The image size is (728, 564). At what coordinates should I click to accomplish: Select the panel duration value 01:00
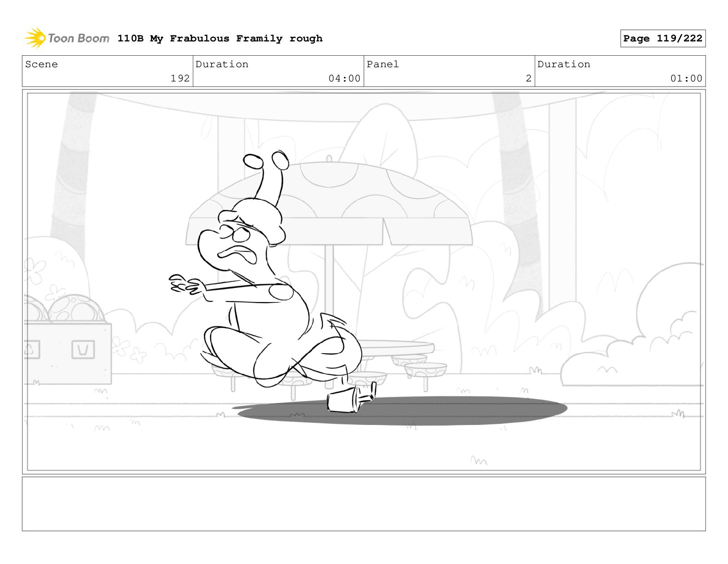[686, 79]
